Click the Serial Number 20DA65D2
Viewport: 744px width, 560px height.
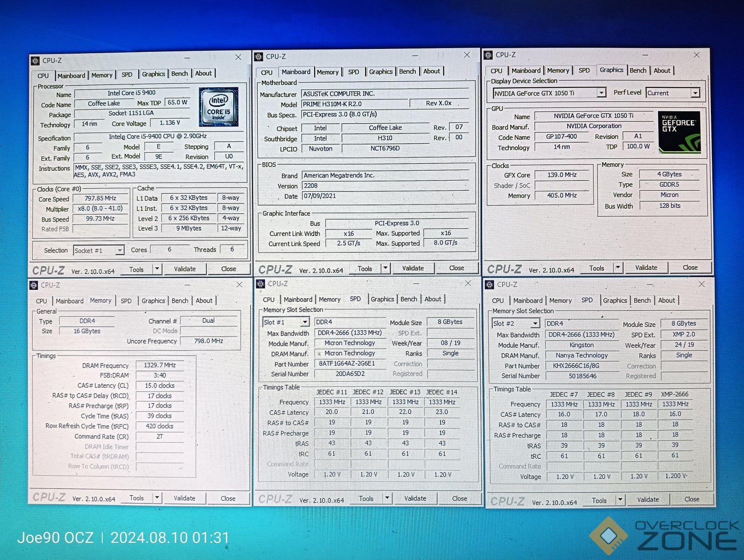pyautogui.click(x=350, y=374)
